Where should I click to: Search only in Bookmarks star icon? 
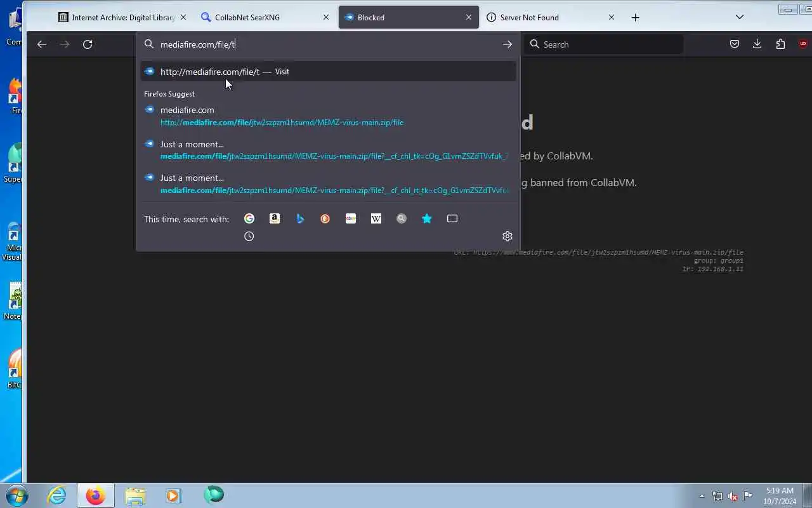pyautogui.click(x=427, y=218)
